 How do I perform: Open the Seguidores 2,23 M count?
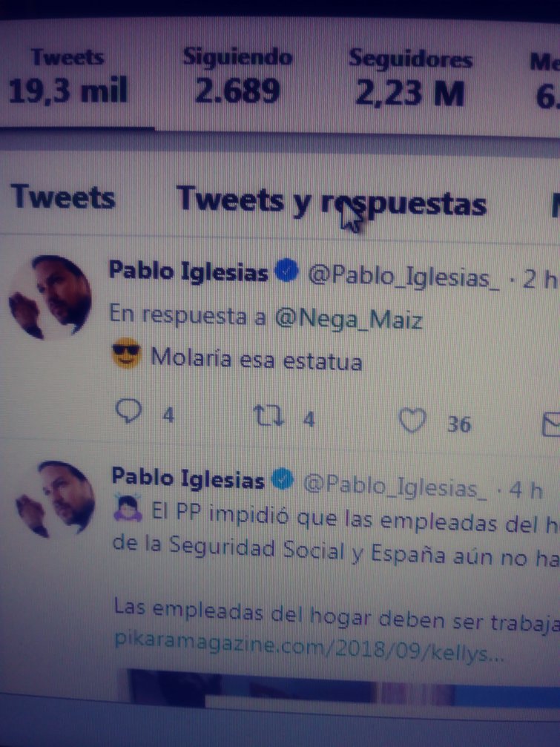[410, 77]
